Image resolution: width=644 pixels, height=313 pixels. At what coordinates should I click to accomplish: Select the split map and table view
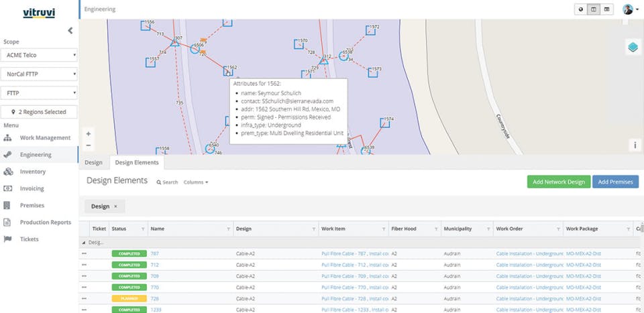tap(593, 9)
